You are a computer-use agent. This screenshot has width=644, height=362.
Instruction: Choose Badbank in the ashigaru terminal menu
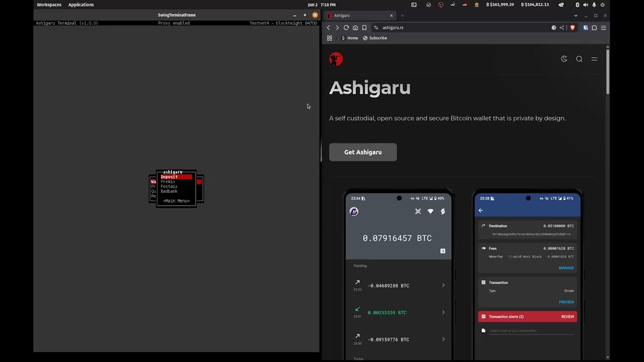click(169, 192)
